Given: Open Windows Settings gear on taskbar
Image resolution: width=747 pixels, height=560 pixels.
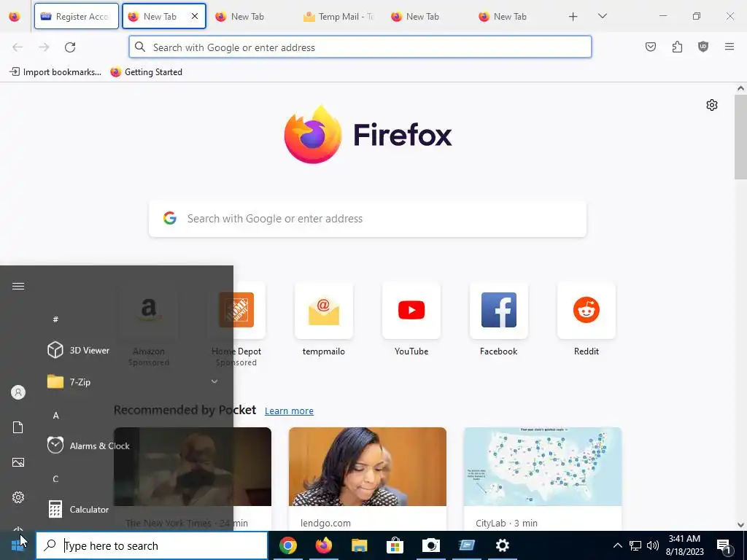Looking at the screenshot, I should (x=502, y=545).
